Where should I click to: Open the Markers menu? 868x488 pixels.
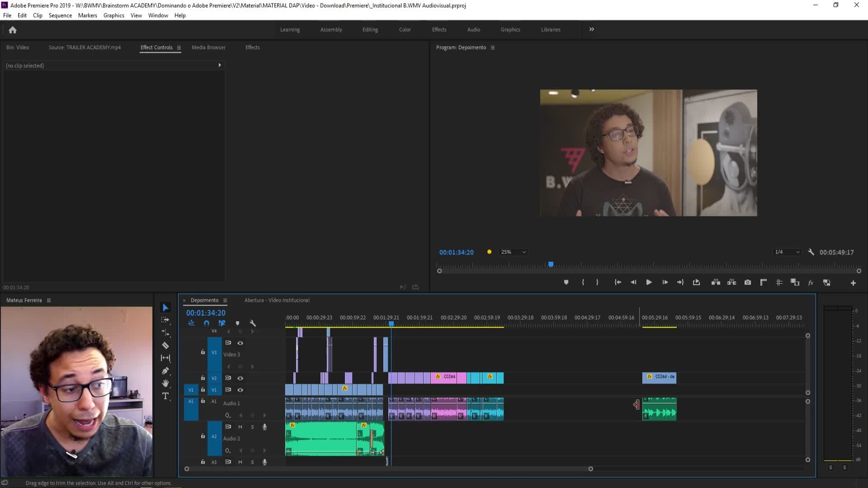tap(87, 15)
